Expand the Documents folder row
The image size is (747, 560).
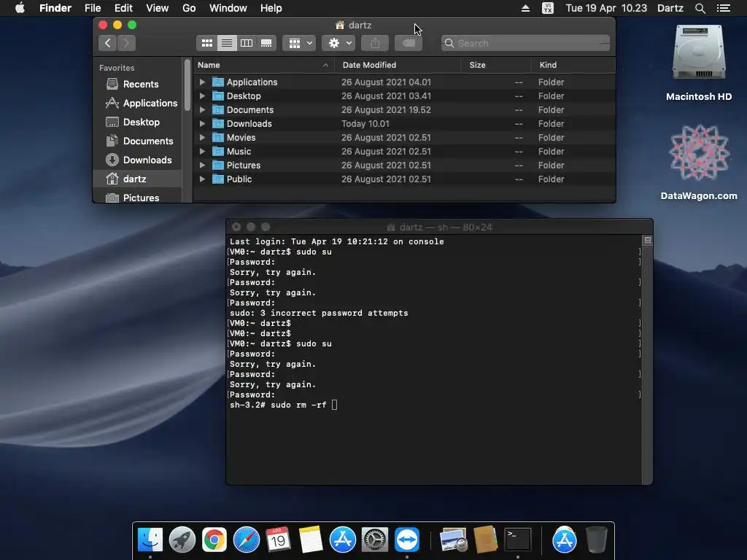203,109
